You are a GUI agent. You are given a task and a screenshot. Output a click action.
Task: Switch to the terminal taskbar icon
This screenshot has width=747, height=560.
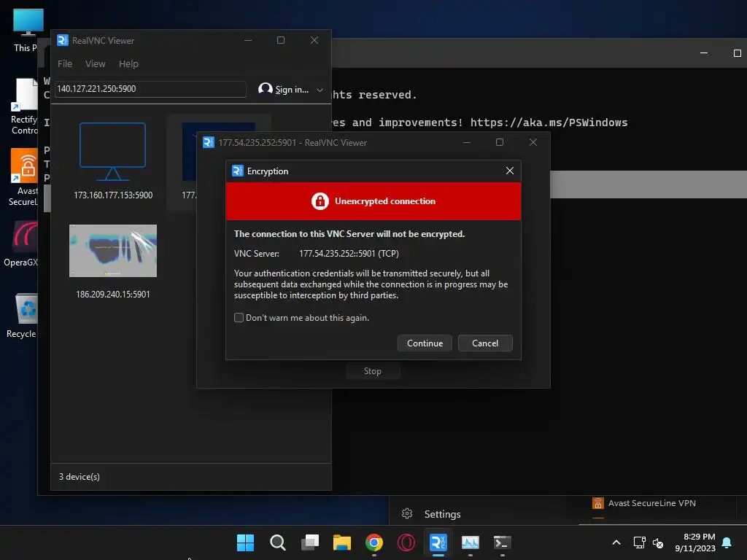click(x=502, y=542)
